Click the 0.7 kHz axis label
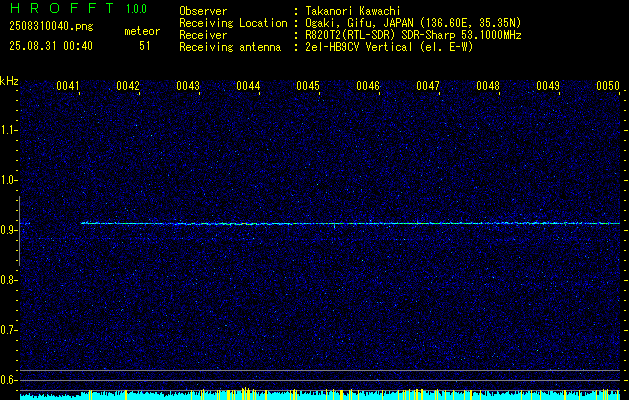The image size is (629, 400). click(8, 330)
